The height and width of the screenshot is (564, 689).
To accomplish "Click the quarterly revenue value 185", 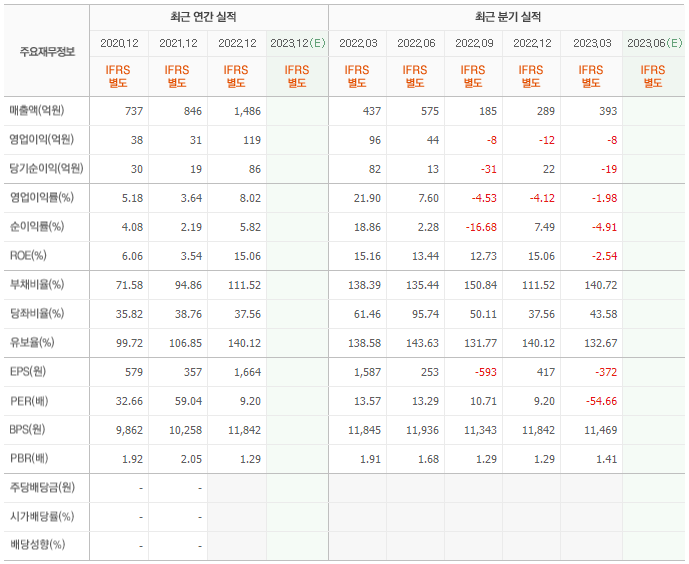I will (488, 111).
